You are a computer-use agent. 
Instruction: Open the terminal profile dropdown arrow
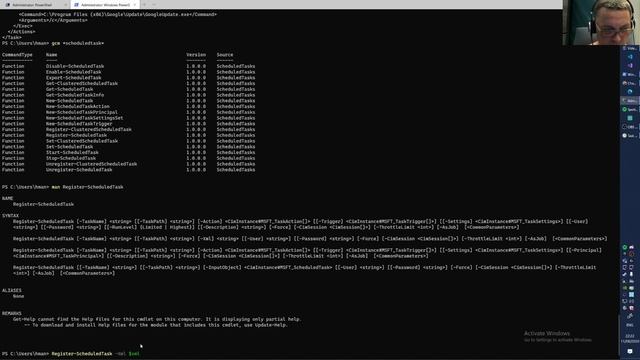154,5
